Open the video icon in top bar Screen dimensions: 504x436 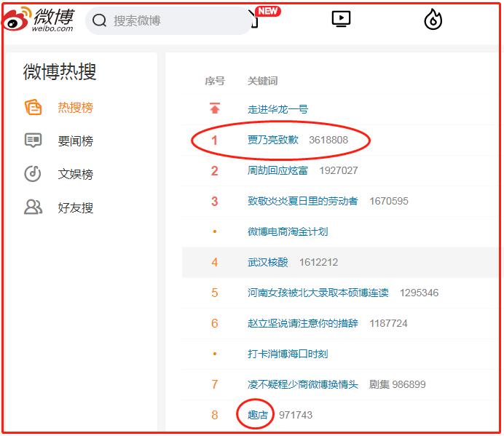click(x=341, y=19)
